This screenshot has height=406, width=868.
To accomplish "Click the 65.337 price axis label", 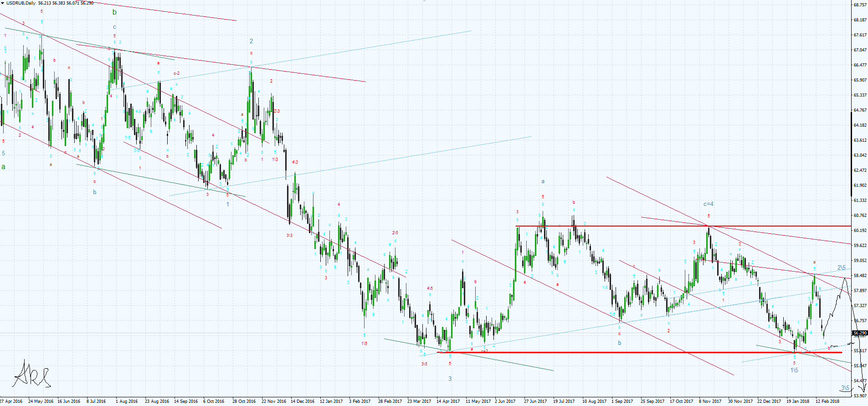I will click(860, 95).
